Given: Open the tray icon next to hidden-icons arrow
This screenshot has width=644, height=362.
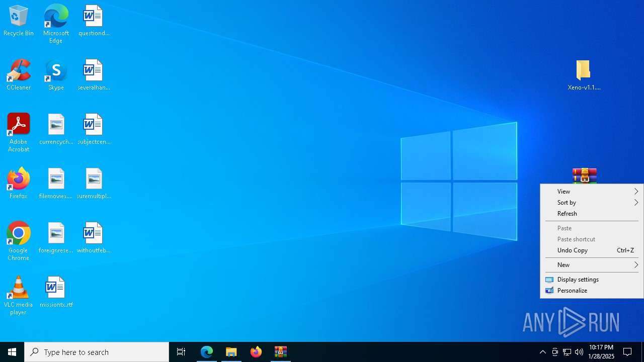Looking at the screenshot, I should pos(555,352).
